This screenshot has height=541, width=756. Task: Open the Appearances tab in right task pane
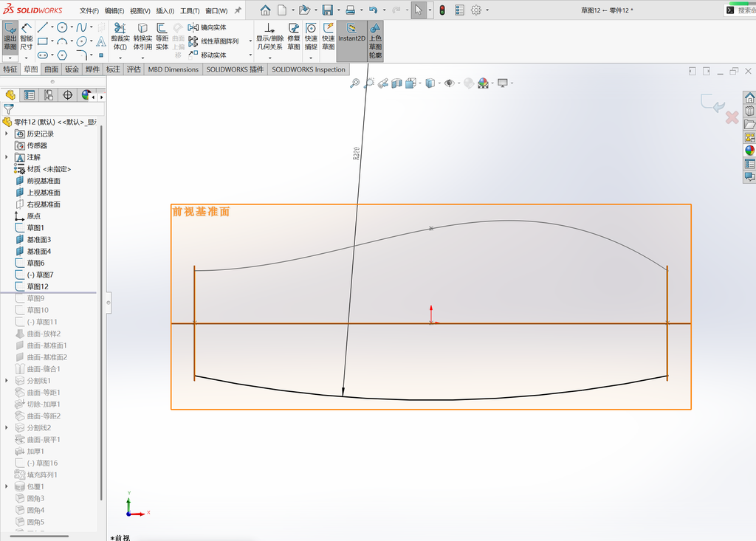(x=749, y=151)
